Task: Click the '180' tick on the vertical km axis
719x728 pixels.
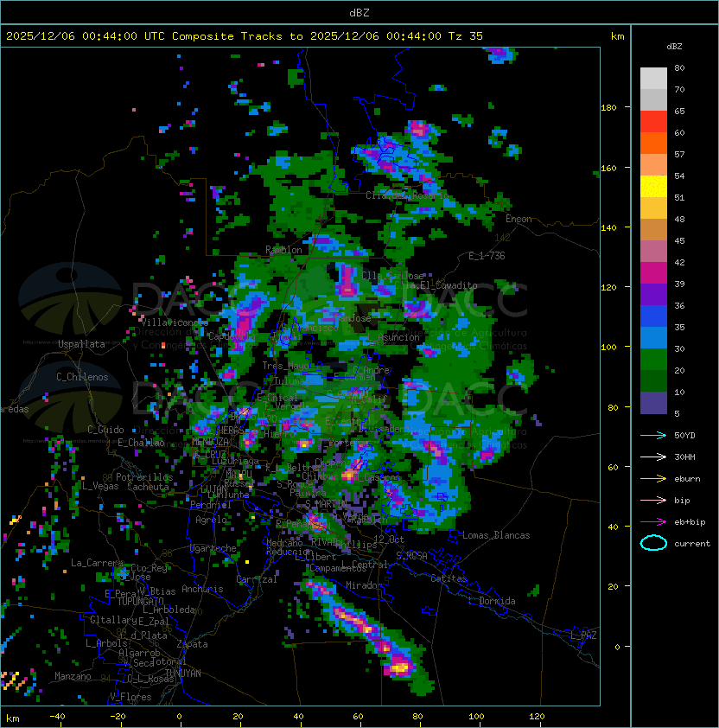Action: (x=608, y=108)
